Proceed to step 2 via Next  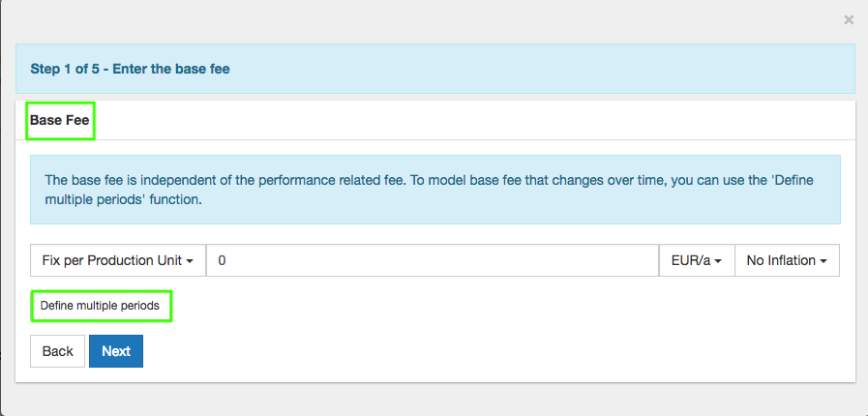pyautogui.click(x=116, y=351)
